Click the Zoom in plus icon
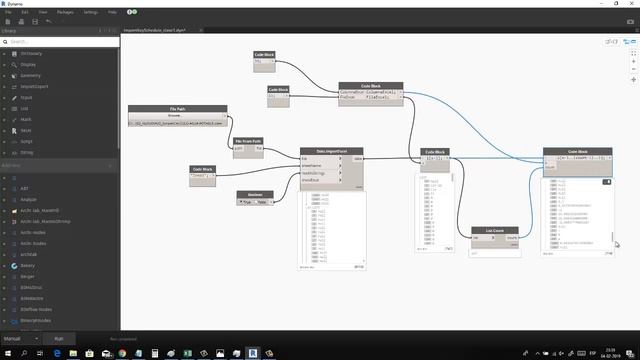The image size is (640, 360). 633,61
